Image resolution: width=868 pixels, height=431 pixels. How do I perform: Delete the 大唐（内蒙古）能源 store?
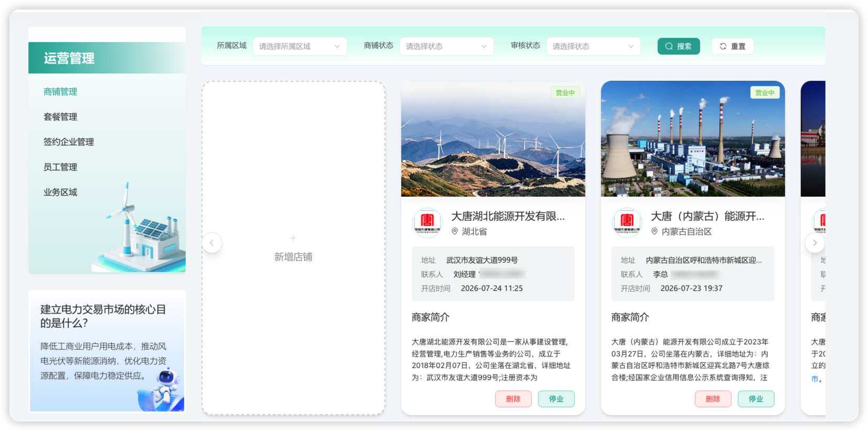point(713,399)
